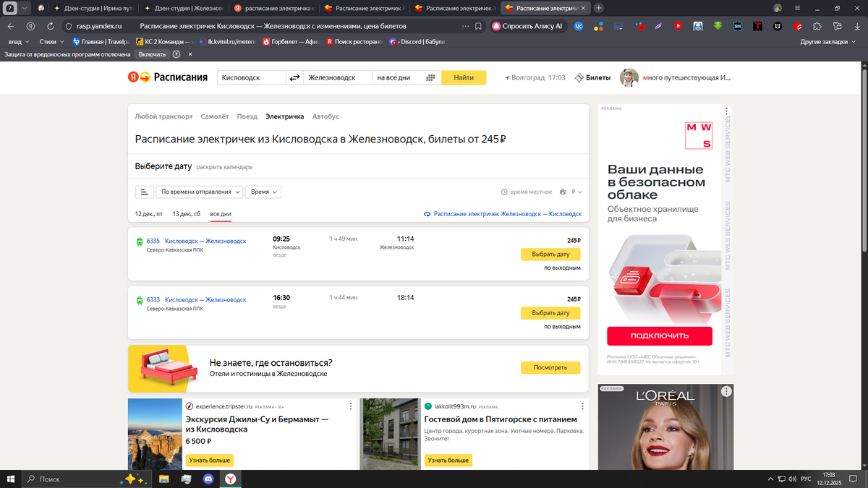Select the Поезд transport tab
Screen dimensions: 868x488
point(247,116)
